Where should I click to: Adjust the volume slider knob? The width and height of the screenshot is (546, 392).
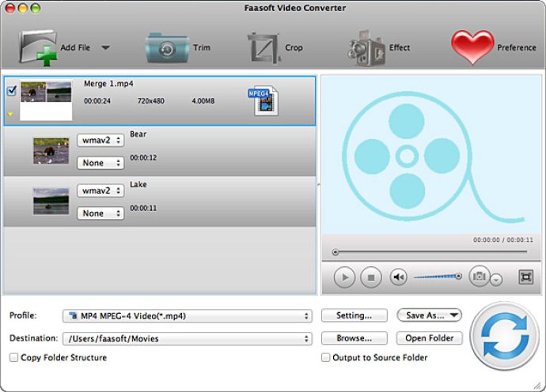[459, 276]
